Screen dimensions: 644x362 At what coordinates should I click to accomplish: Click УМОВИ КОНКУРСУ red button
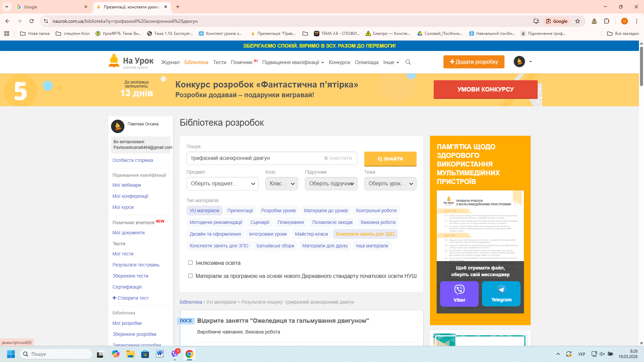pyautogui.click(x=485, y=89)
